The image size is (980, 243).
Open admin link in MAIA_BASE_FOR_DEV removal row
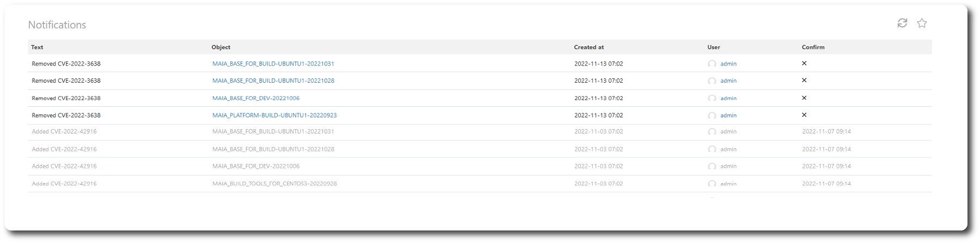point(728,98)
